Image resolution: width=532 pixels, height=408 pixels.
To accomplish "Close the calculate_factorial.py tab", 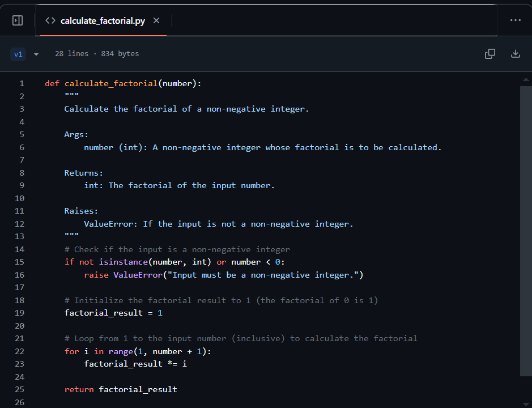I will (156, 21).
